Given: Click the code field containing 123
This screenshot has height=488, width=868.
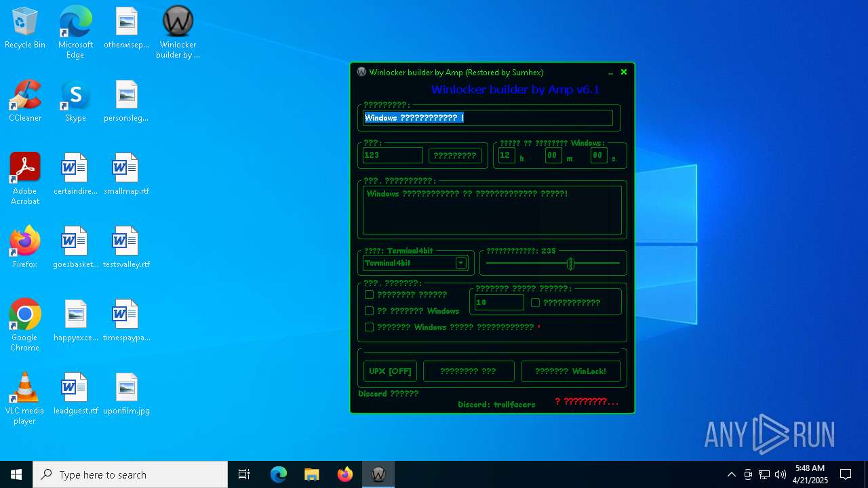Looking at the screenshot, I should (393, 155).
